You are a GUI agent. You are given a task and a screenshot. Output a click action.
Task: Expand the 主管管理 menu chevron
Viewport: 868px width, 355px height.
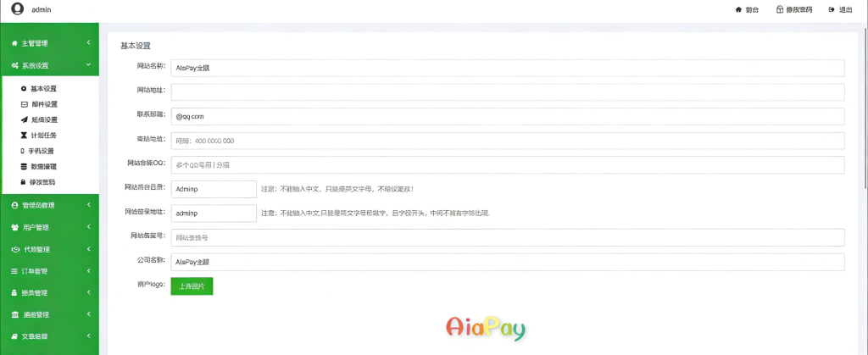pyautogui.click(x=88, y=42)
